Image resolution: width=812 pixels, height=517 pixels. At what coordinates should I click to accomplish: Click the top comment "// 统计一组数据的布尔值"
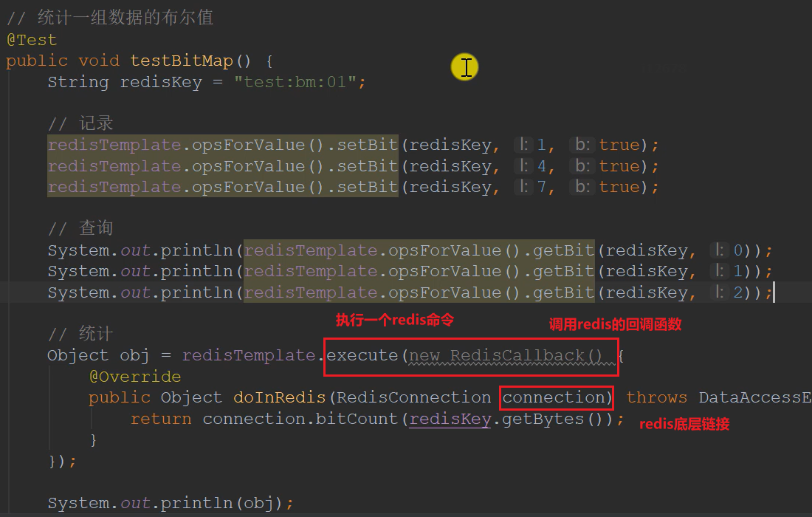pos(110,18)
